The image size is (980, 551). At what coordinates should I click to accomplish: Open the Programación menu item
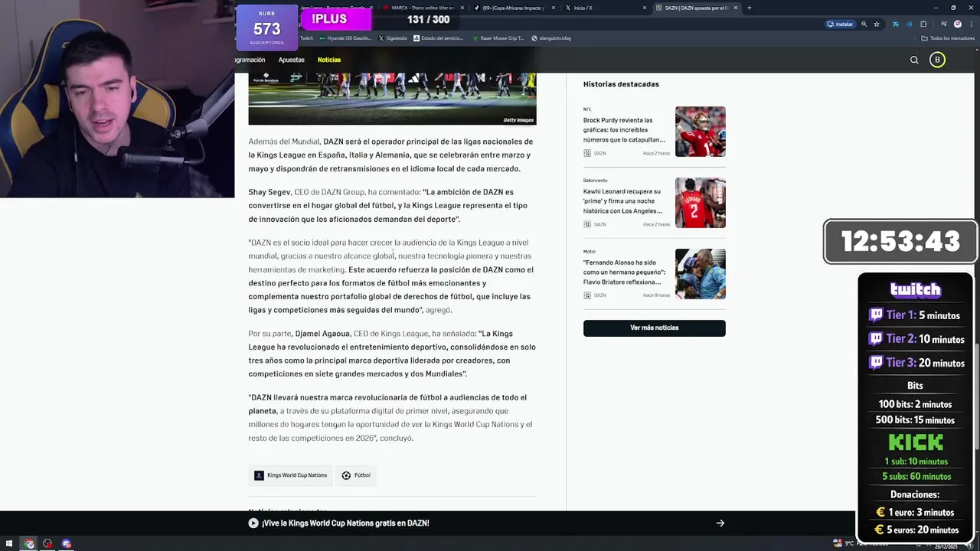click(x=250, y=60)
